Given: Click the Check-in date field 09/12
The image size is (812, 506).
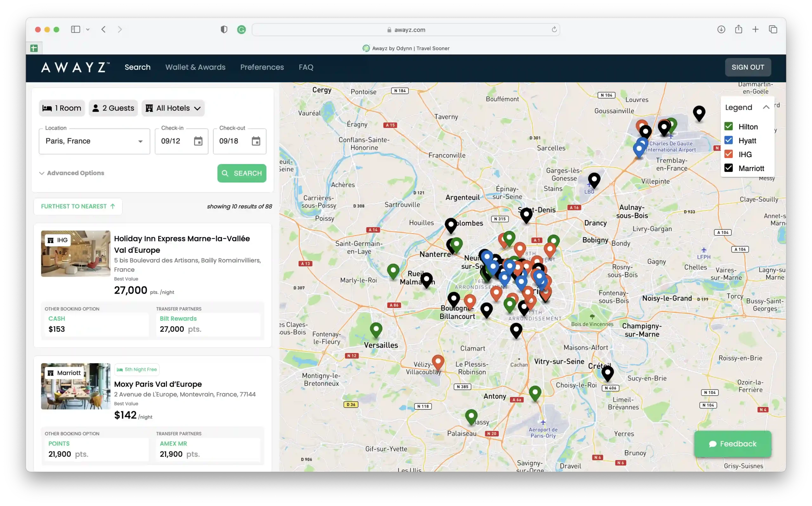Looking at the screenshot, I should (x=182, y=141).
